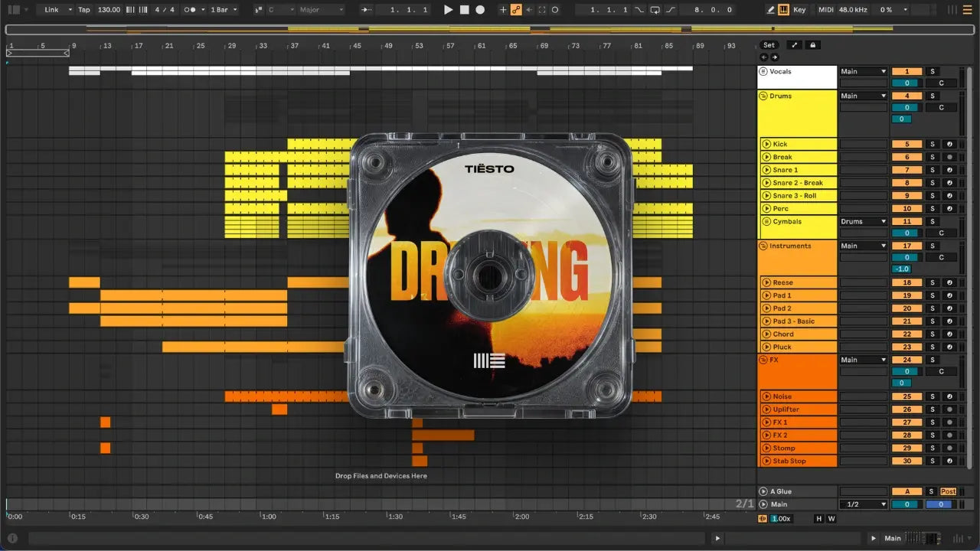Select the Snare 2 - Break track

[x=799, y=183]
